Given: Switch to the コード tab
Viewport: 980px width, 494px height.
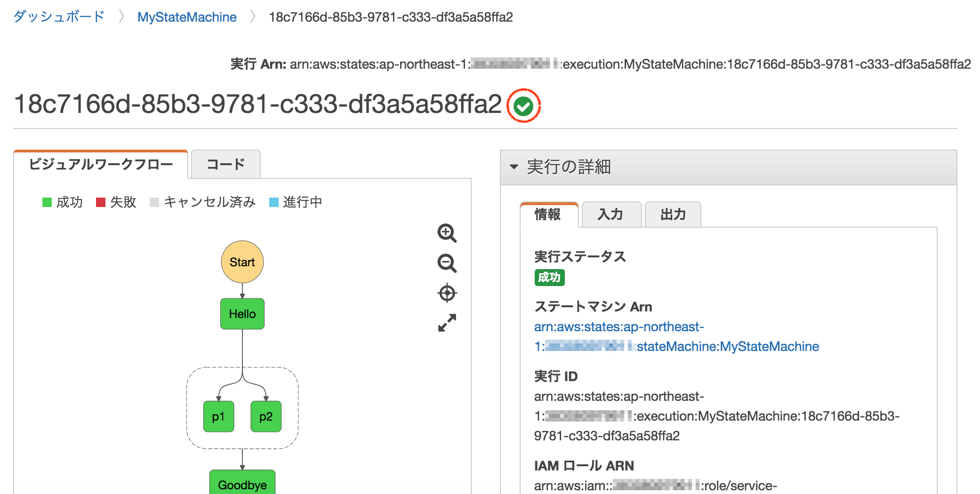Looking at the screenshot, I should point(225,164).
